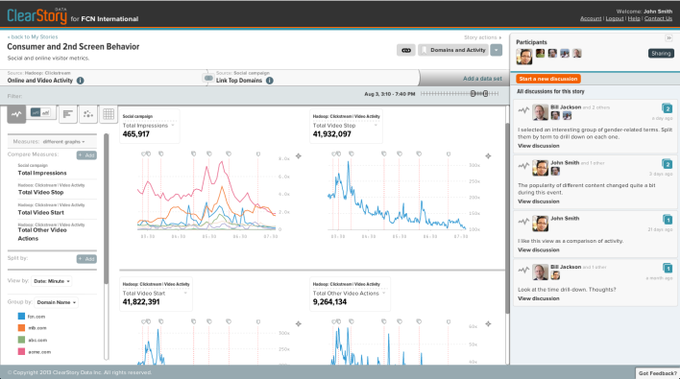Open dropdown arrow beside Domains and Activity

496,50
